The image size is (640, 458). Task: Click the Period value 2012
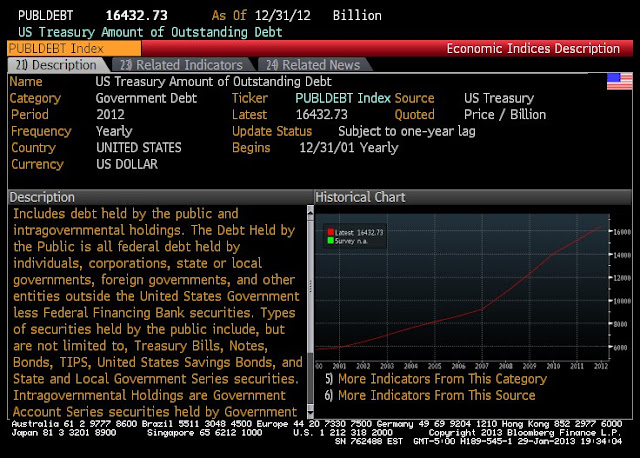(110, 115)
